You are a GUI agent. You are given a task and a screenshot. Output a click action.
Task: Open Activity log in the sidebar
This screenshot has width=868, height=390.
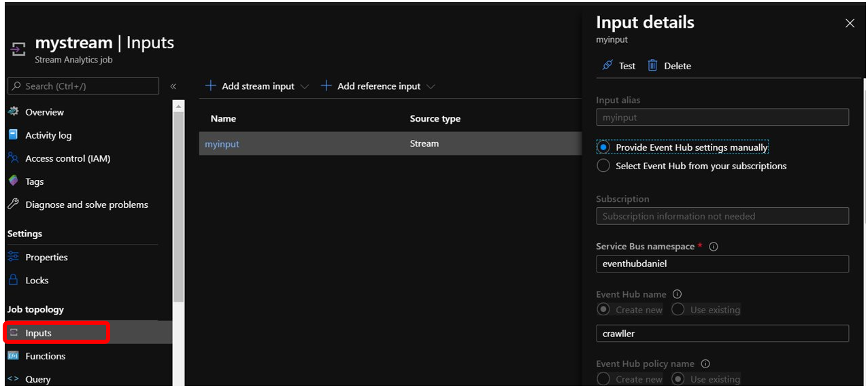(x=48, y=135)
